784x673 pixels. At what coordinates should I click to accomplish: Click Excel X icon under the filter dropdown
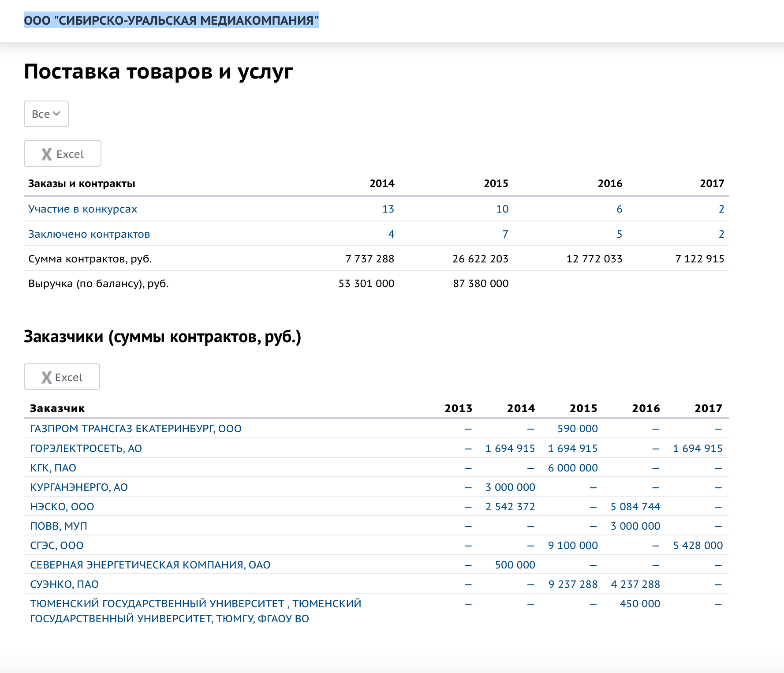point(47,154)
